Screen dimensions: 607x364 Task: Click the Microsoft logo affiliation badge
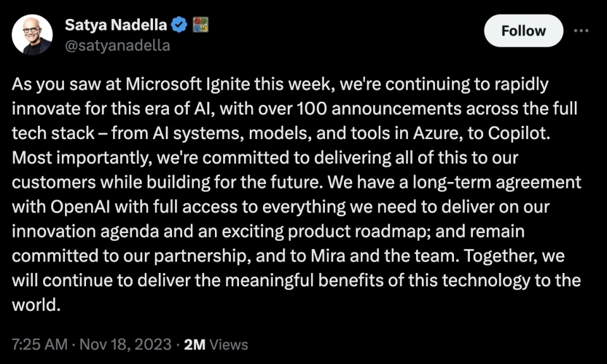[200, 25]
